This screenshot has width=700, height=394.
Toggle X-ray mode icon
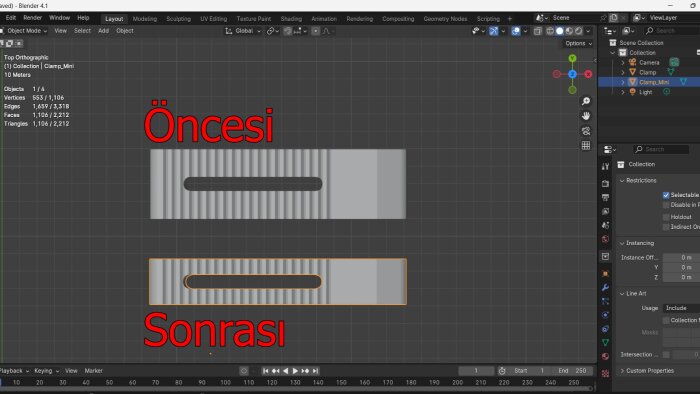click(538, 31)
